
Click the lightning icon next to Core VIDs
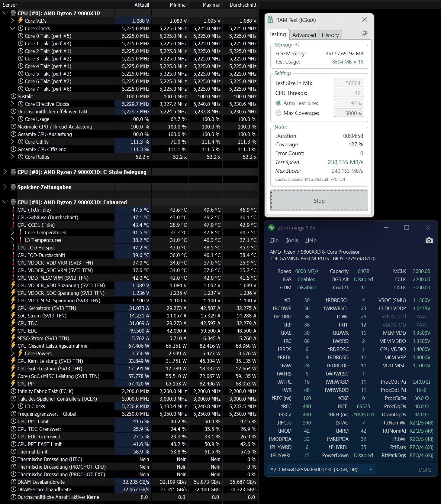pyautogui.click(x=21, y=21)
